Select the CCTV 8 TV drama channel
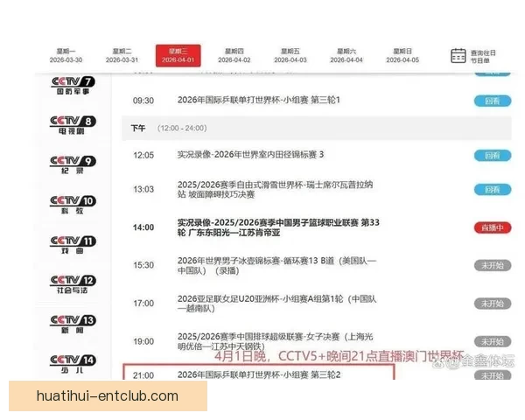 coord(73,125)
